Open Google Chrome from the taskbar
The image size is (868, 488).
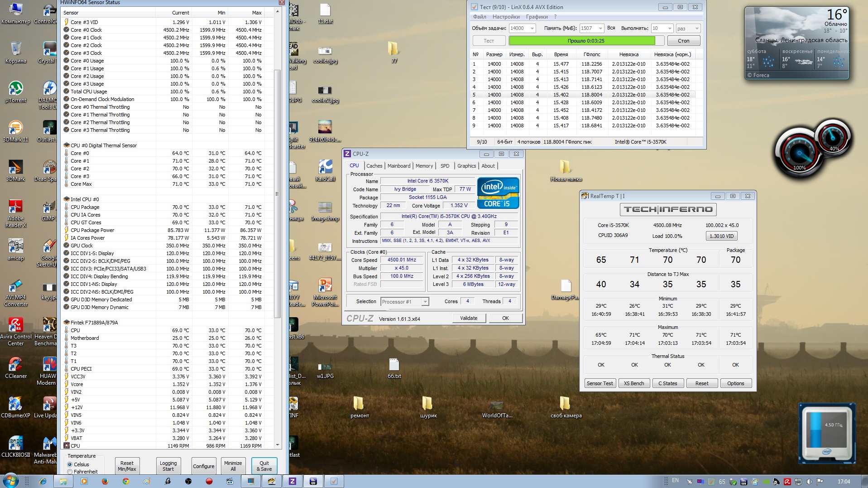pos(126,481)
